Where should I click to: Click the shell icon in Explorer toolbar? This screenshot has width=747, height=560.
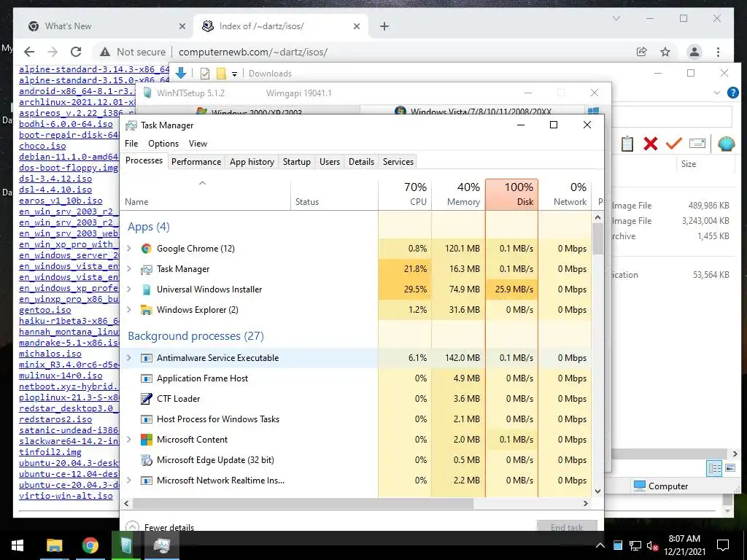point(726,144)
